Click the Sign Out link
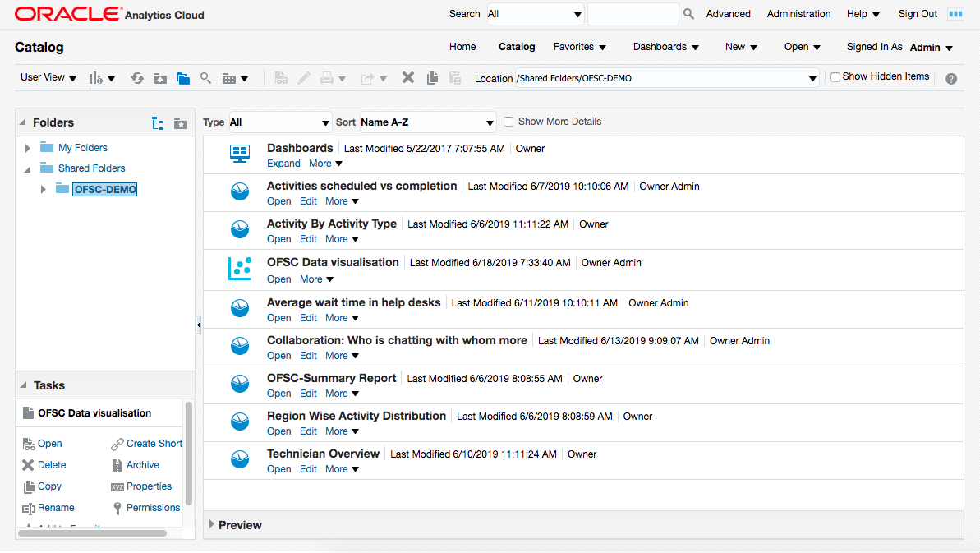Viewport: 980px width, 553px height. 918,14
